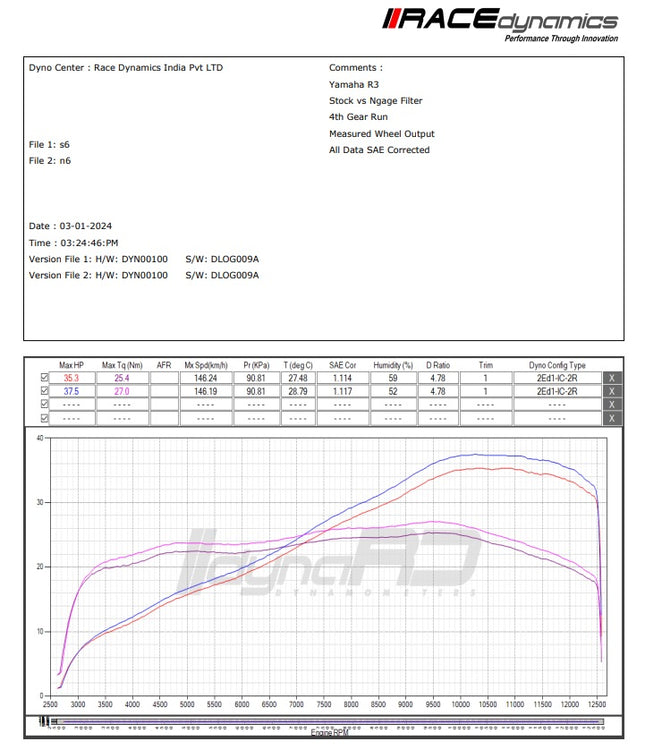Click the Dyno Config Type column header
This screenshot has height=750, width=645.
pos(557,365)
